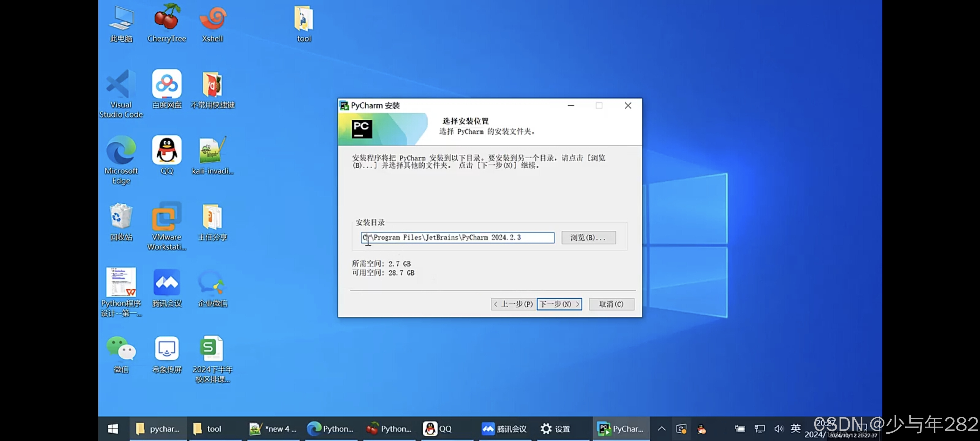Open 设置 Settings from the taskbar
The width and height of the screenshot is (980, 441).
pyautogui.click(x=556, y=428)
